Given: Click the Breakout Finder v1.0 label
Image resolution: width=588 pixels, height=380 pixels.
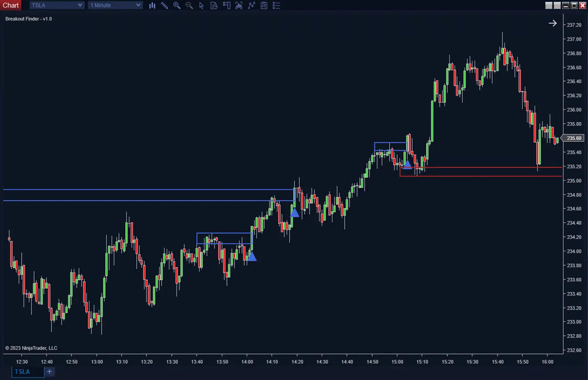Looking at the screenshot, I should (x=28, y=18).
